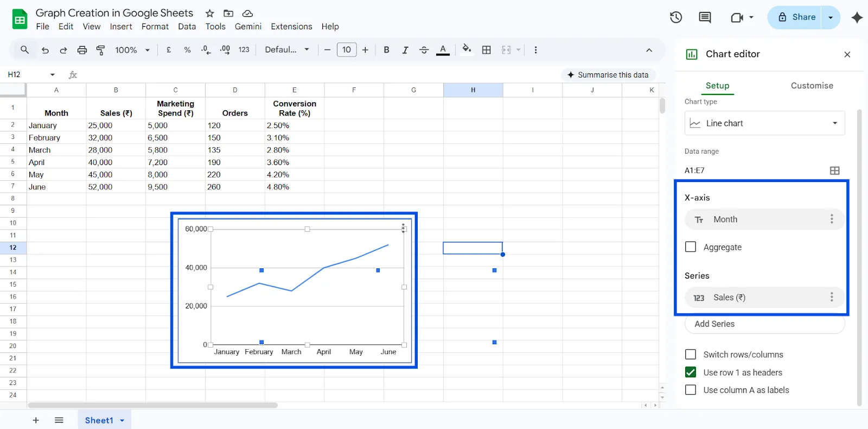Apply strikethrough formatting
The width and height of the screenshot is (868, 429).
(x=424, y=50)
